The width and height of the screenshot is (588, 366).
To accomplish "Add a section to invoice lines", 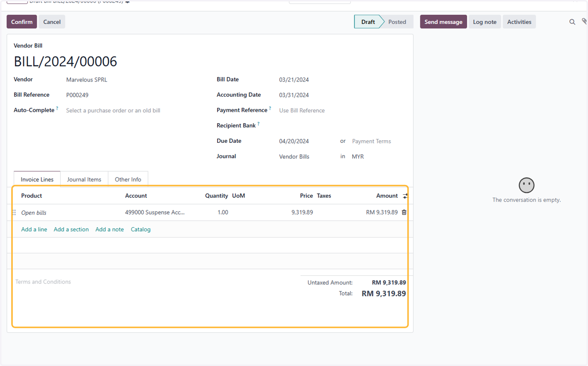I will point(72,229).
